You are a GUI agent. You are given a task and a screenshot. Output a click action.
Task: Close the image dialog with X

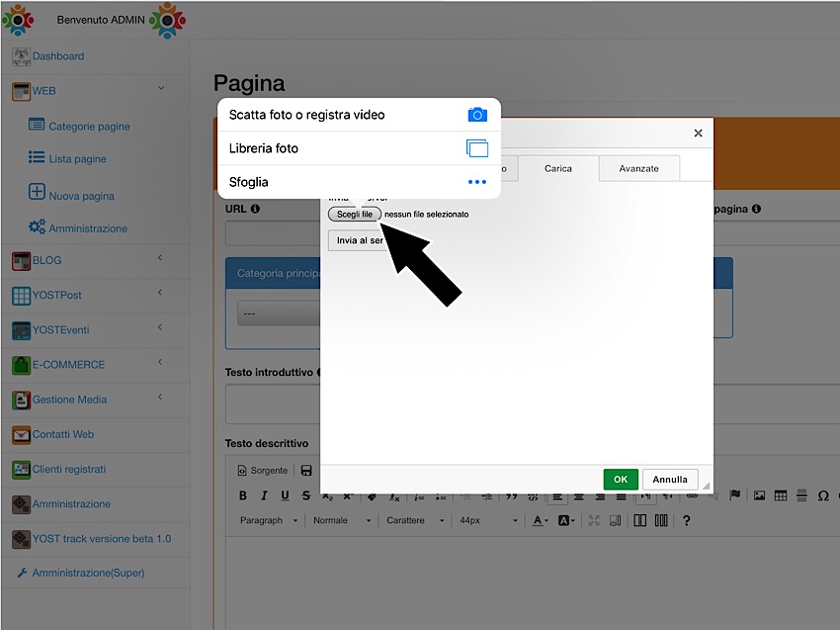(698, 134)
